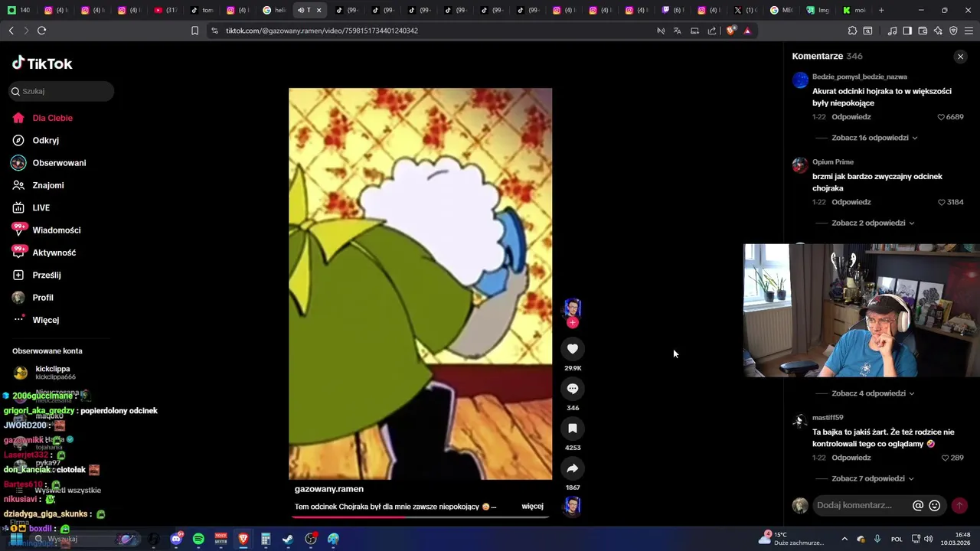Open the Brave Wallet icon
980x551 pixels.
(923, 31)
